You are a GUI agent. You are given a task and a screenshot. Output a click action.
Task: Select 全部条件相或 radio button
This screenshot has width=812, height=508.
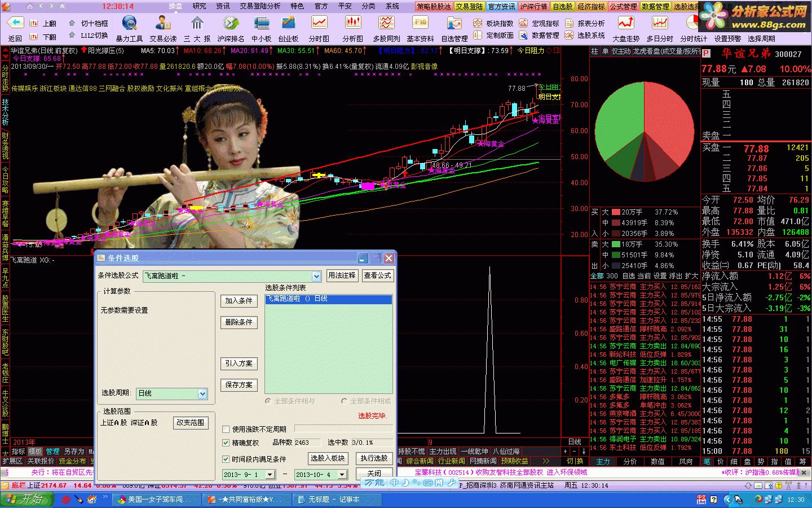point(344,401)
